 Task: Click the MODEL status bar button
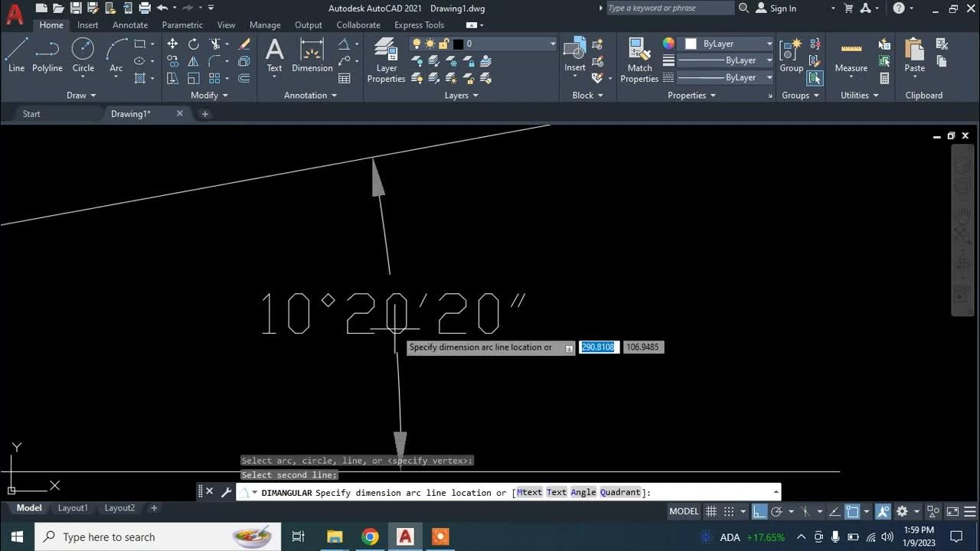pyautogui.click(x=684, y=511)
